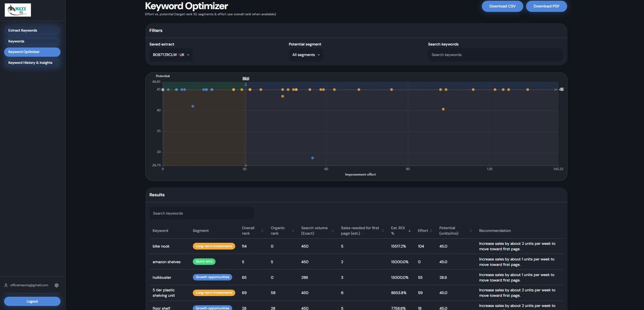Click the Download CSV button
This screenshot has height=310, width=644.
(502, 6)
